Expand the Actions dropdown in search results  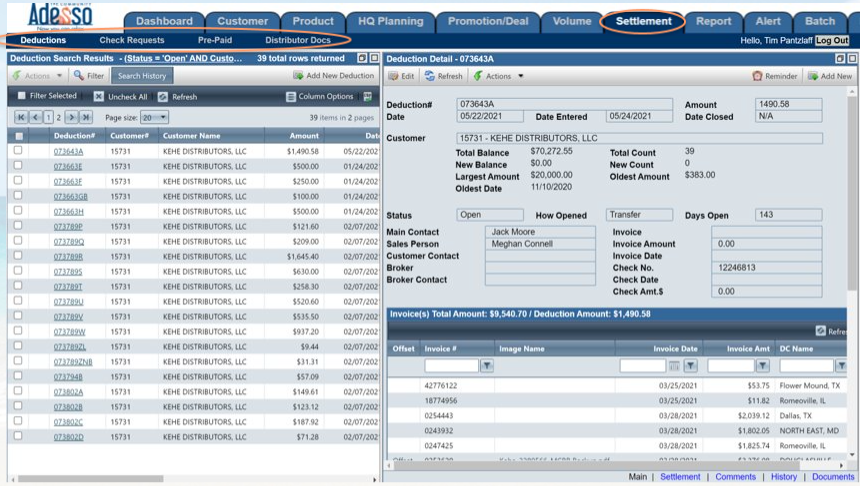click(x=37, y=76)
